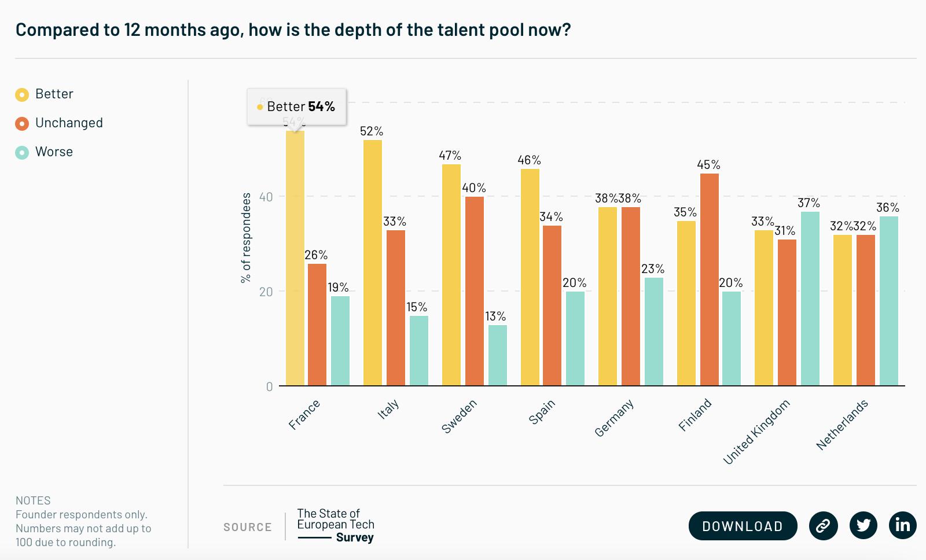Click Netherlands' teal Worse 36% bar

[889, 301]
